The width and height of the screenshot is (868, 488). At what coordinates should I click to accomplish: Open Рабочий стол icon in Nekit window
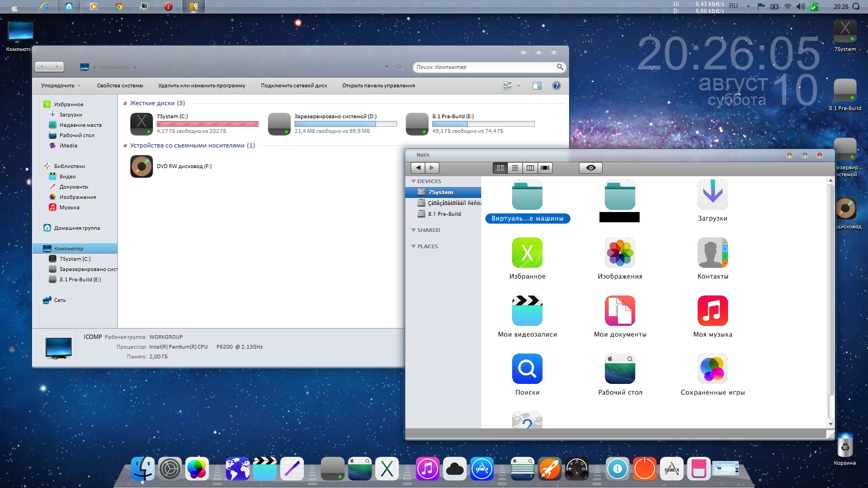pyautogui.click(x=620, y=369)
